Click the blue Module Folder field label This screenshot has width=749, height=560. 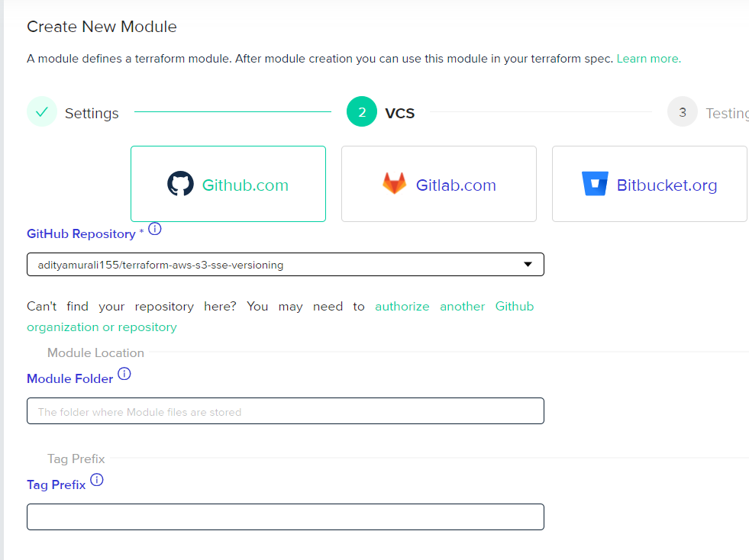(69, 378)
